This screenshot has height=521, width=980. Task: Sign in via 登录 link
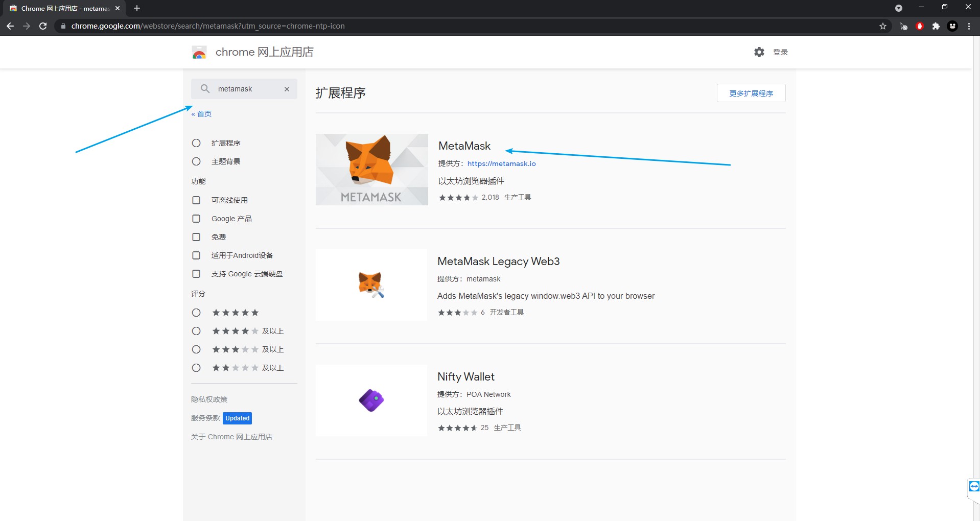click(780, 52)
